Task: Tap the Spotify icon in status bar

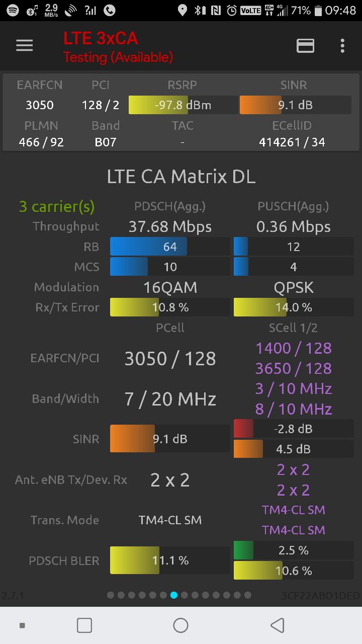Action: pyautogui.click(x=13, y=10)
